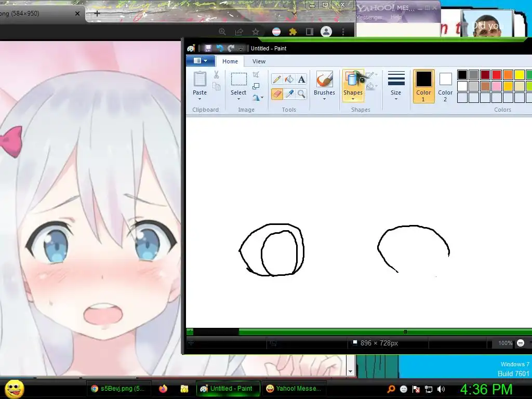
Task: Select the Eraser tool
Action: pyautogui.click(x=277, y=94)
